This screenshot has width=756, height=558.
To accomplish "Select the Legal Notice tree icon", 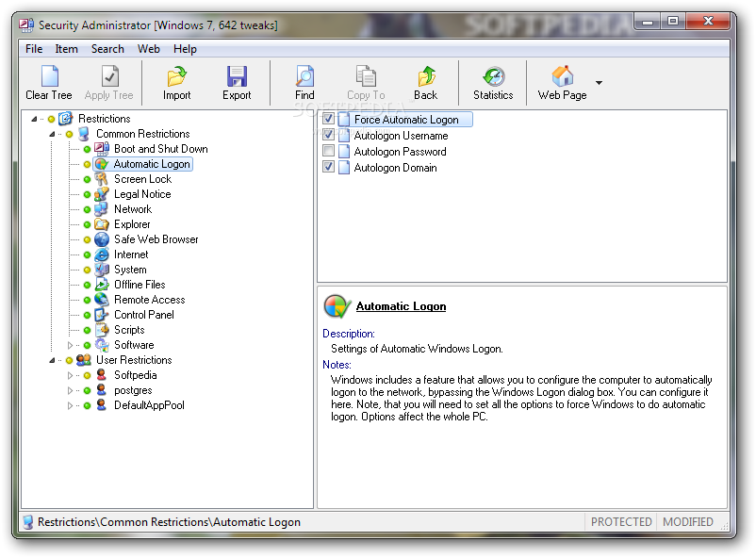I will point(102,194).
